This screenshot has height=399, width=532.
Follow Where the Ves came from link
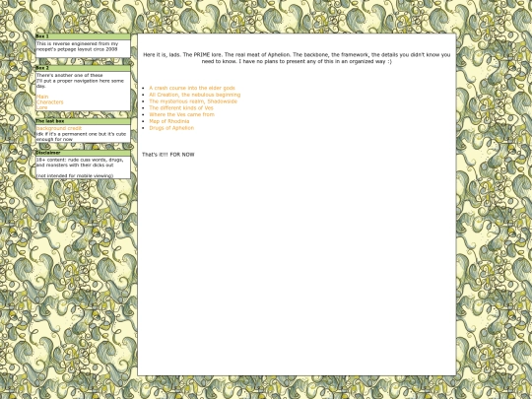pos(182,114)
